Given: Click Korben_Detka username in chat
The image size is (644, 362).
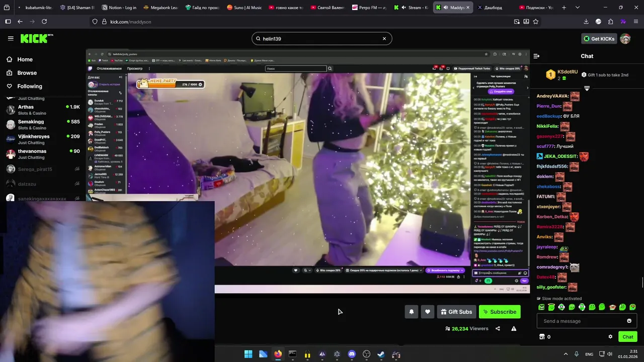Looking at the screenshot, I should [x=552, y=217].
